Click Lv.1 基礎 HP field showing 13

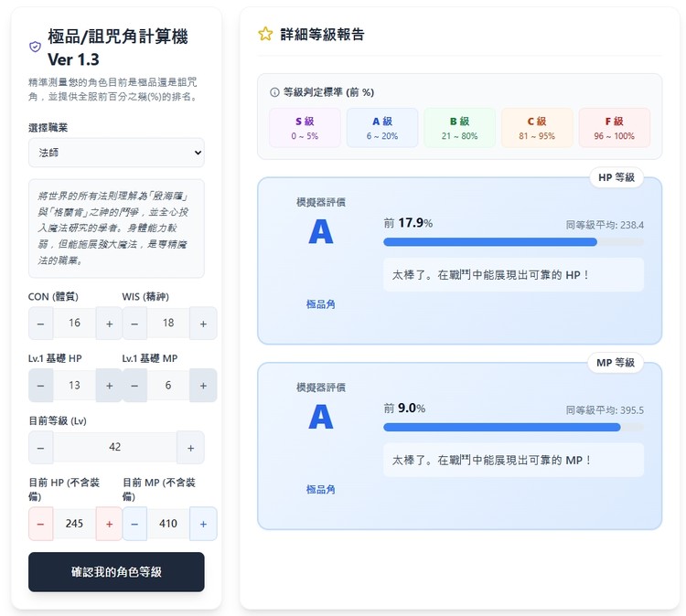click(74, 386)
